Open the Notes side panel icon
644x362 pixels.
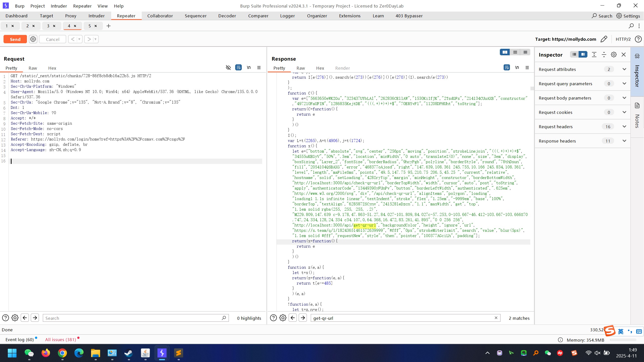coord(637,106)
